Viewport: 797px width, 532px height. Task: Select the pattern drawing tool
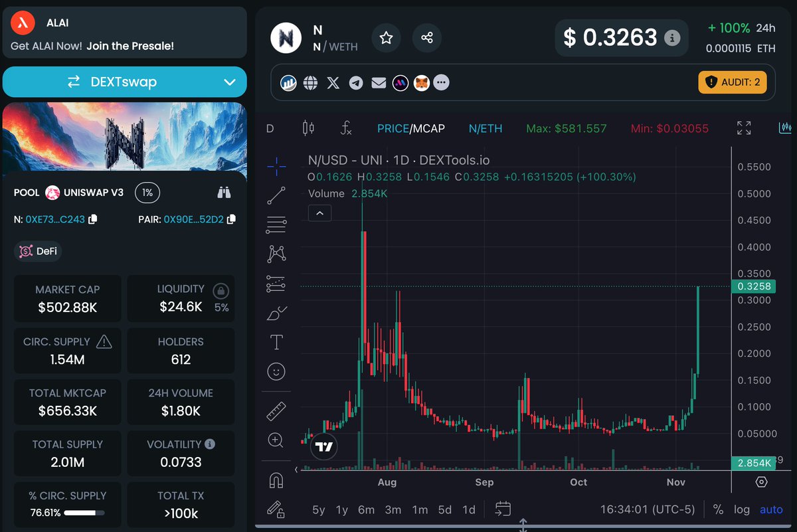[x=276, y=254]
